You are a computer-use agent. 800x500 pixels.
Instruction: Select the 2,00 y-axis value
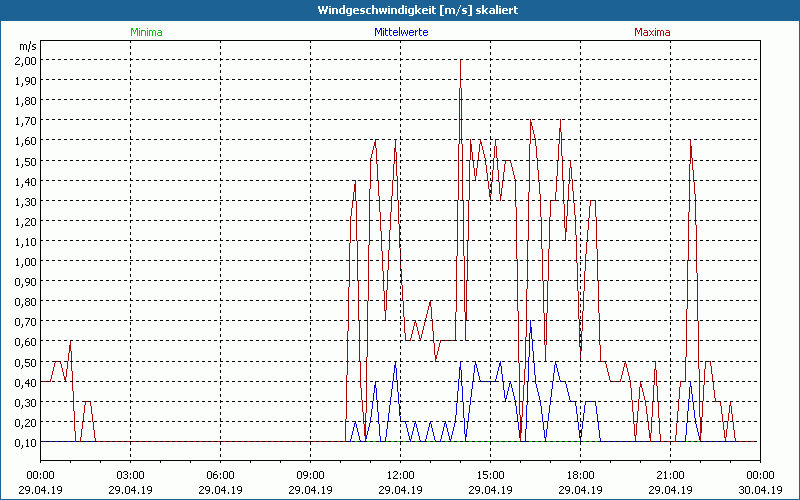pyautogui.click(x=26, y=60)
